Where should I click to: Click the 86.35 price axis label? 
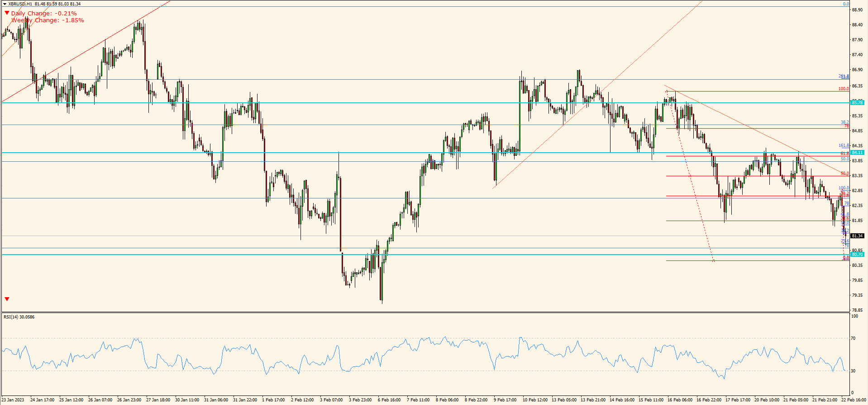[857, 86]
